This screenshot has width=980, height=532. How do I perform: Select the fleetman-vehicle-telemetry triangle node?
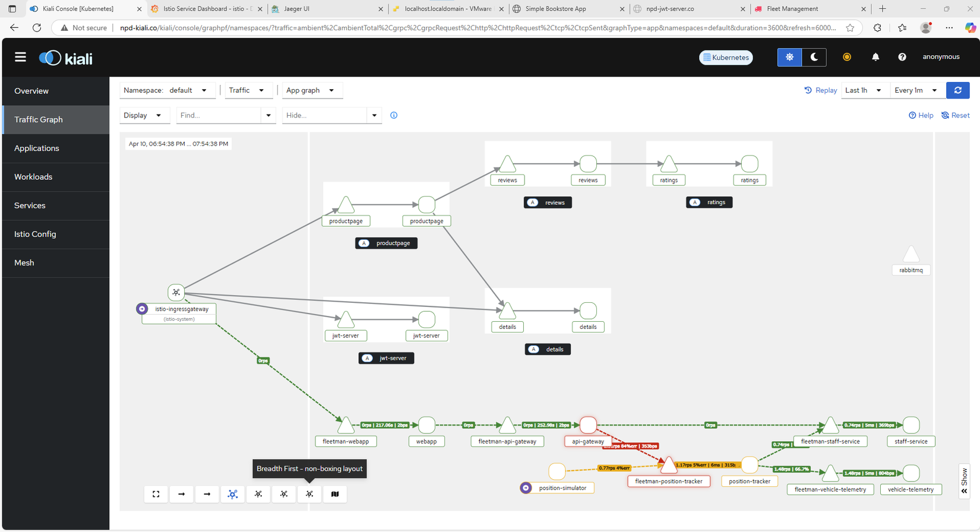(830, 473)
